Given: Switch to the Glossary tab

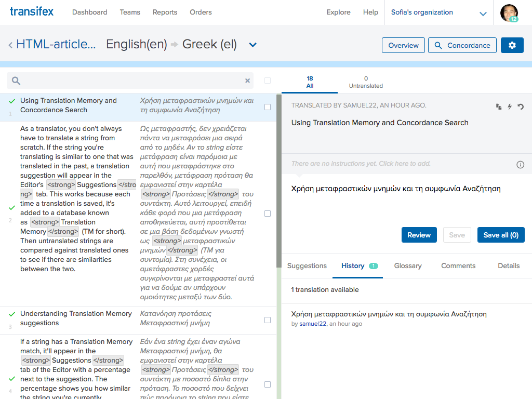Looking at the screenshot, I should pos(408,265).
